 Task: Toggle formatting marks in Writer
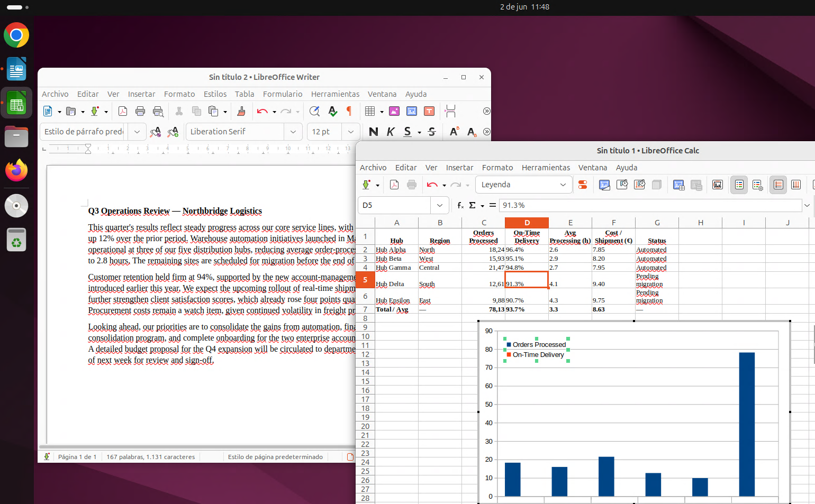pos(349,111)
